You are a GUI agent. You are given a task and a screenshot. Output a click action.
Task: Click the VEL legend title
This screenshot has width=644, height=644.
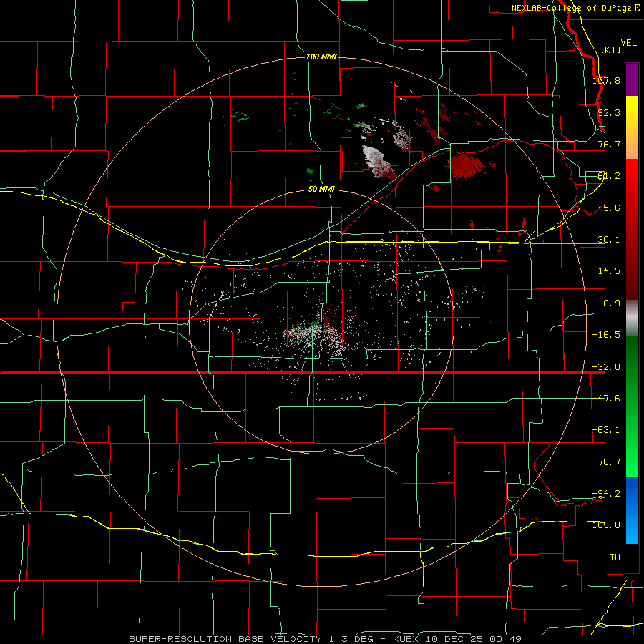pyautogui.click(x=628, y=43)
